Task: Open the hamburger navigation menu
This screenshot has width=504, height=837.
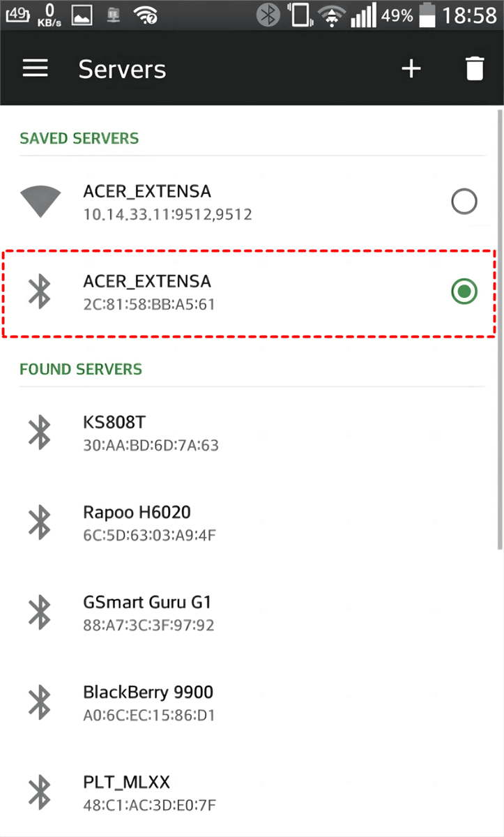Action: click(36, 68)
